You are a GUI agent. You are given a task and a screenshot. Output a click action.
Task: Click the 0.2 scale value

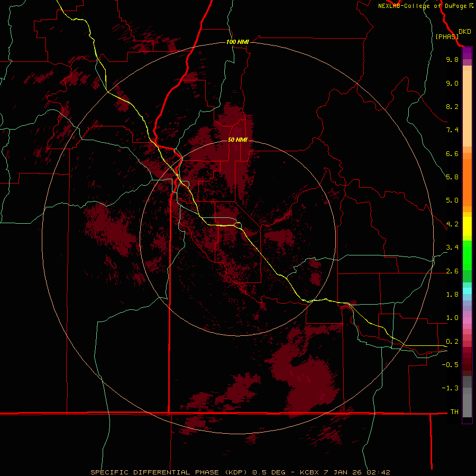pyautogui.click(x=452, y=342)
